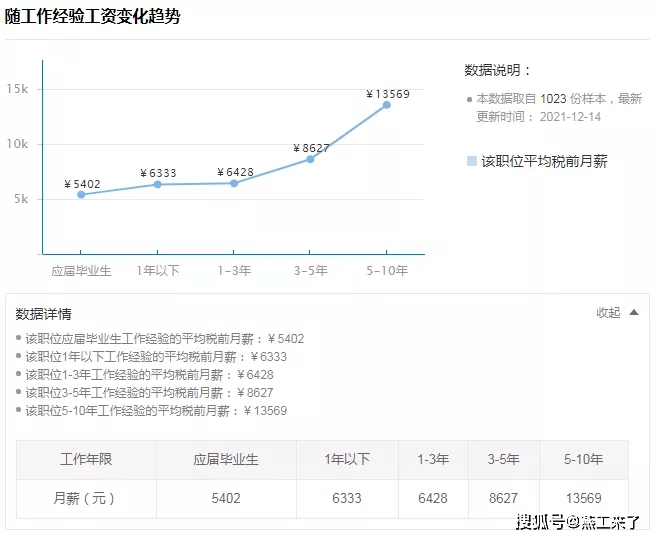Click the 工作年限 table header cell
Viewport: 655px width, 539px height.
(86, 460)
